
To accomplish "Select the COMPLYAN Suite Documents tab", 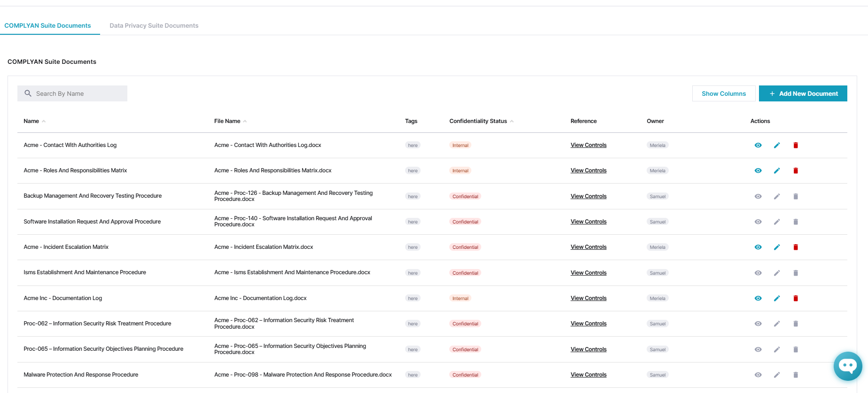I will pyautogui.click(x=47, y=26).
